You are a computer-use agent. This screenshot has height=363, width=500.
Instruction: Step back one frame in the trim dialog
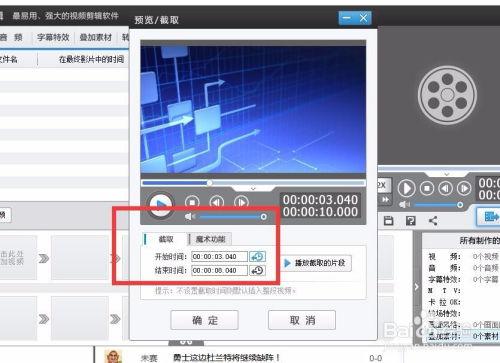tap(217, 202)
